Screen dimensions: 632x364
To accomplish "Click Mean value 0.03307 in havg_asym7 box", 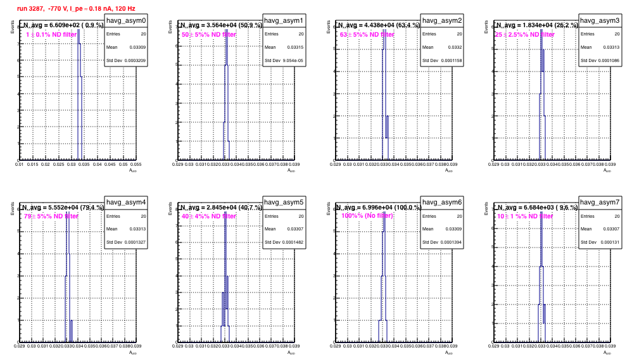I will [612, 229].
